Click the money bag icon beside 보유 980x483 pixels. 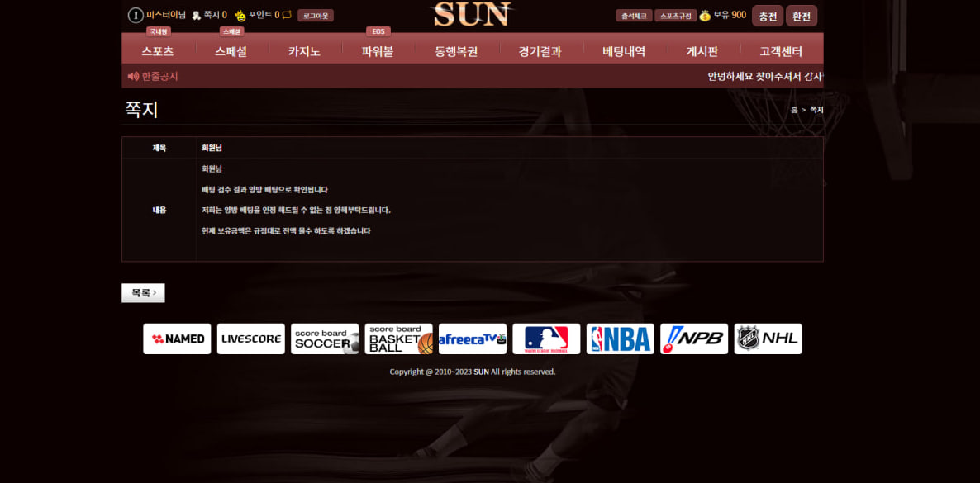(705, 16)
